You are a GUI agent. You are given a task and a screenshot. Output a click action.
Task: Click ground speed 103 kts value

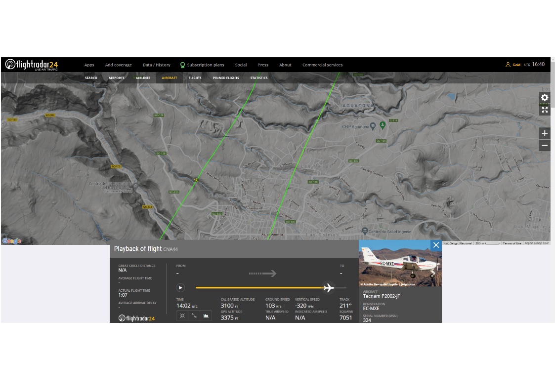click(x=273, y=306)
